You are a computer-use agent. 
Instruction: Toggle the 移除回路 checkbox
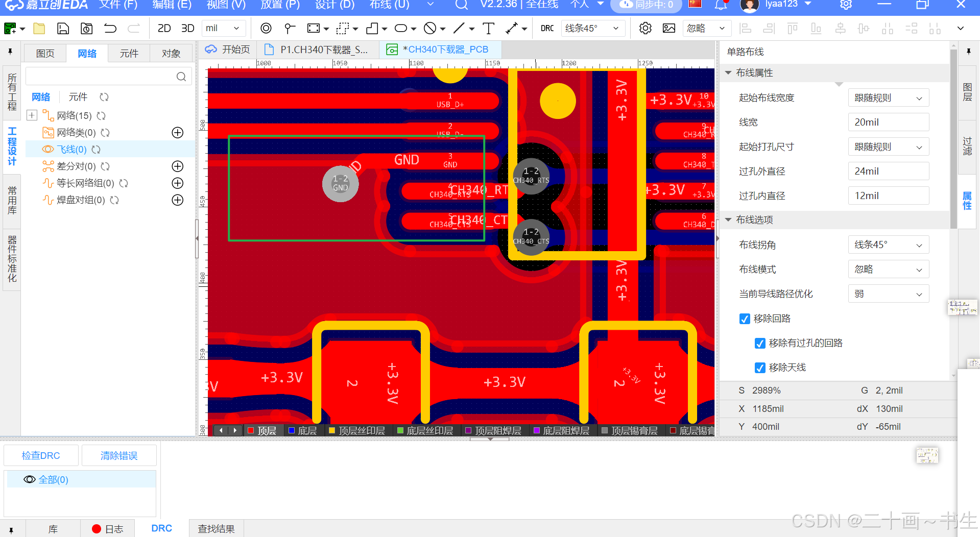click(745, 319)
